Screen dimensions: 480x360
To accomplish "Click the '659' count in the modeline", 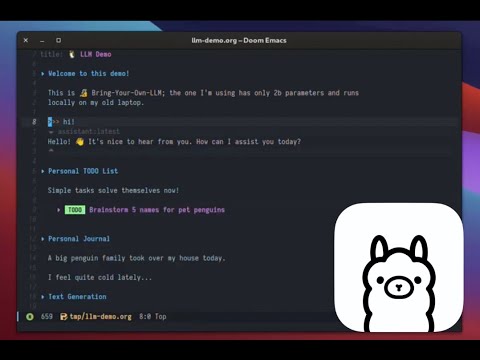I will [47, 317].
